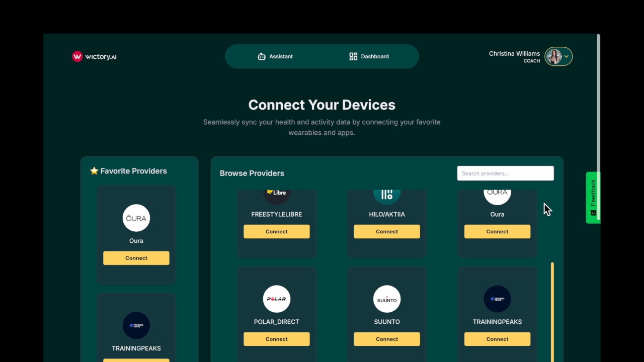Select TRAININGPEAKS name in Favorite Providers
Viewport: 644px width, 362px height.
(x=136, y=348)
